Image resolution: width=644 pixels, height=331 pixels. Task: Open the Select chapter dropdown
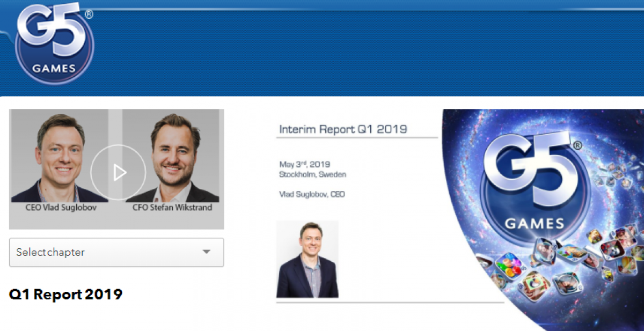point(116,252)
